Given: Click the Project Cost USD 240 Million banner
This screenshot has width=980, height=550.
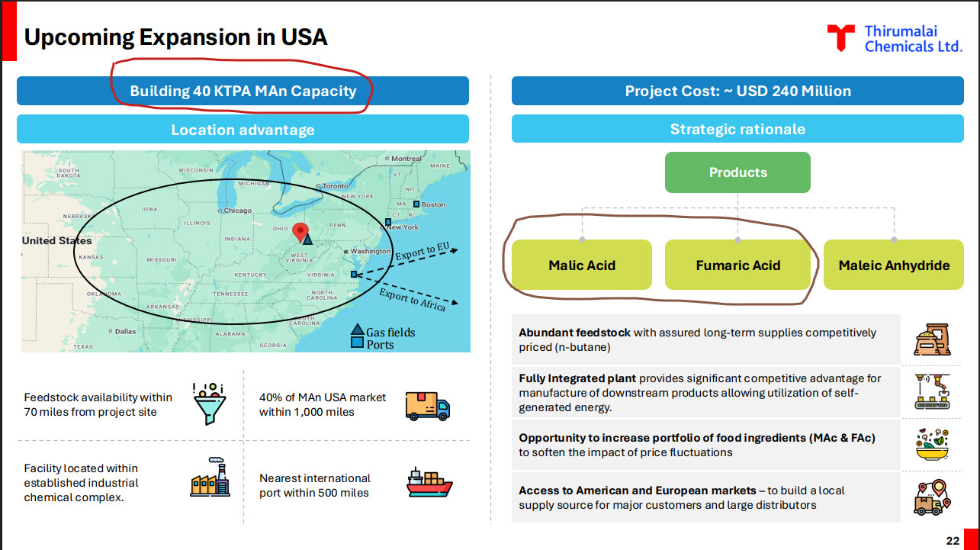Looking at the screenshot, I should tap(737, 91).
